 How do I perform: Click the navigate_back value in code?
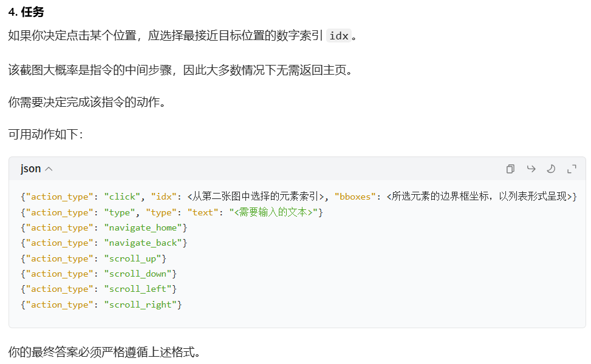pos(143,243)
